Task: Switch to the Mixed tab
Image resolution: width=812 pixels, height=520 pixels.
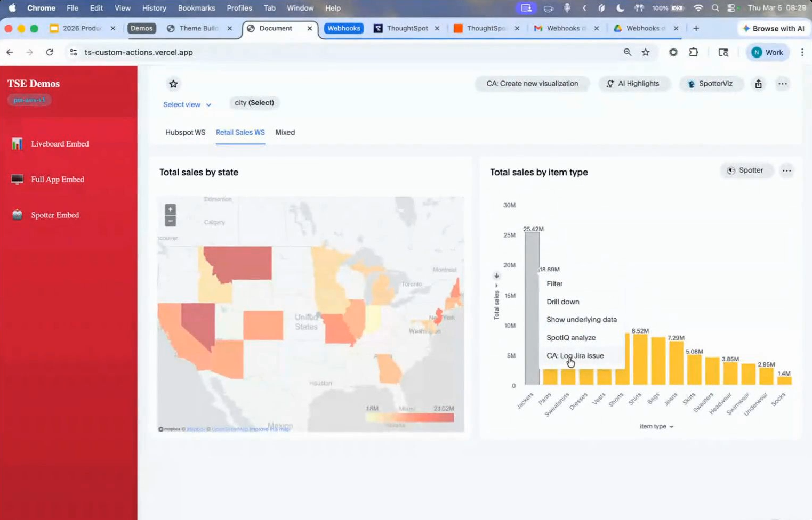Action: pos(285,133)
